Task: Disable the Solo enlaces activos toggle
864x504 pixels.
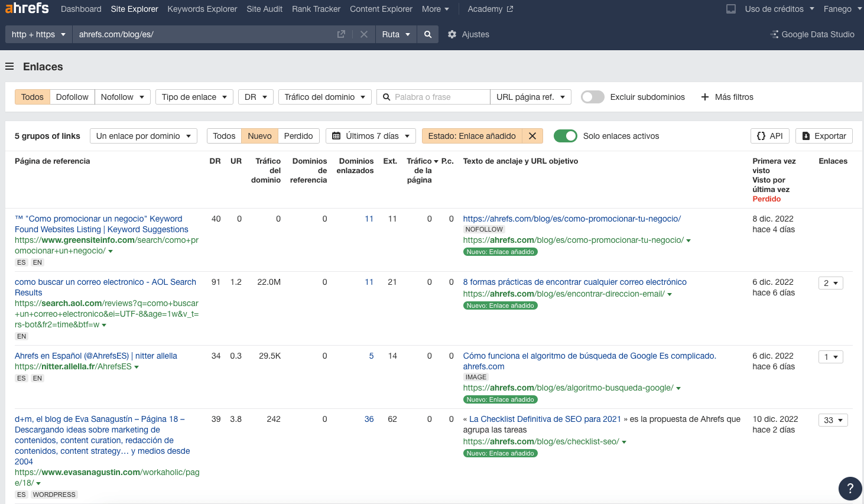Action: 566,135
